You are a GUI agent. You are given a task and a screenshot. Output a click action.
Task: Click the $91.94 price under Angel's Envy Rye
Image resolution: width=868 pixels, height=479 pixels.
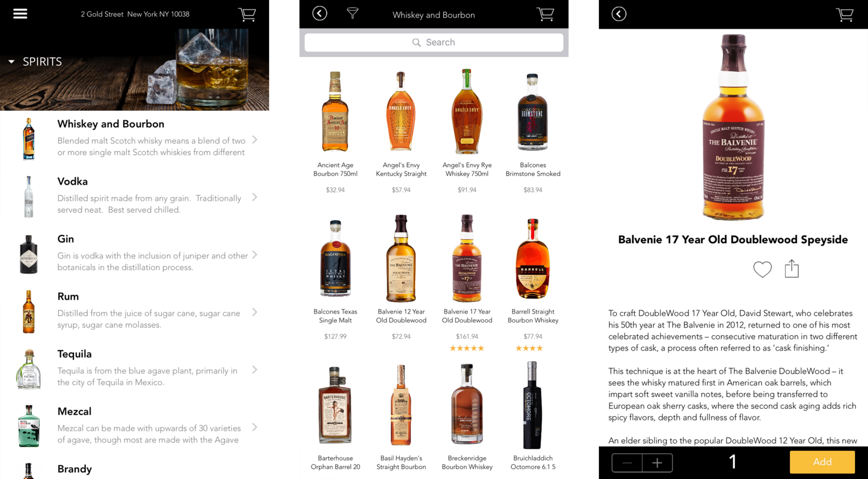coord(467,190)
